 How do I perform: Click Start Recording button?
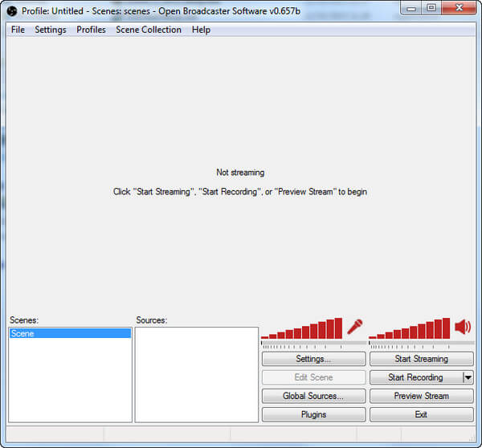coord(416,377)
